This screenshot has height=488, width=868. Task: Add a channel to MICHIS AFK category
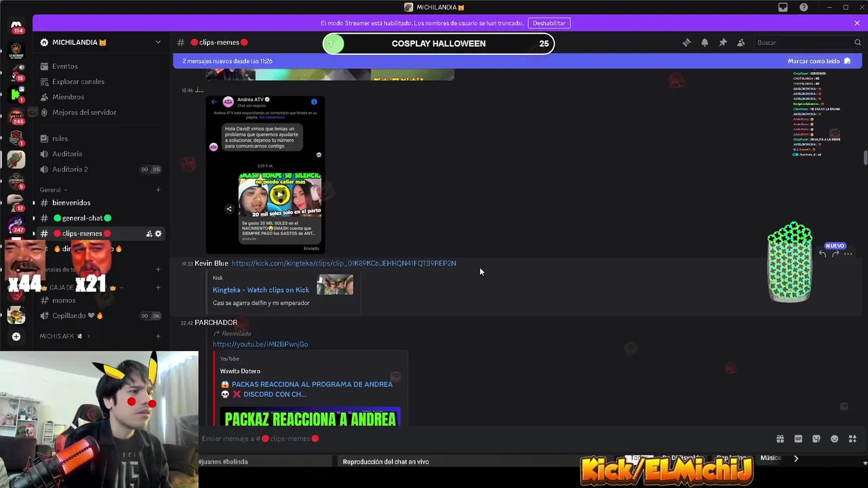(x=158, y=336)
